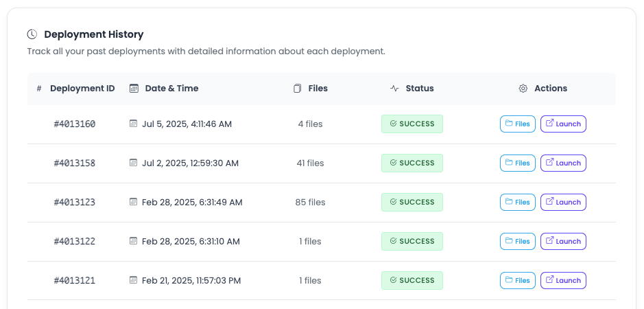This screenshot has height=309, width=644.
Task: Click the calendar icon next to Jul 5, 2025
Action: click(x=134, y=124)
